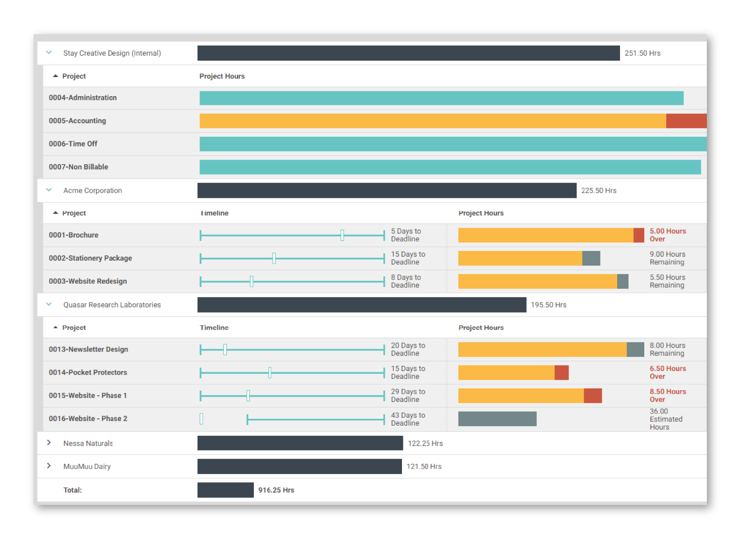Screen dimensions: 747x560
Task: Click the 0006-Time Off teal hours bar
Action: click(452, 144)
